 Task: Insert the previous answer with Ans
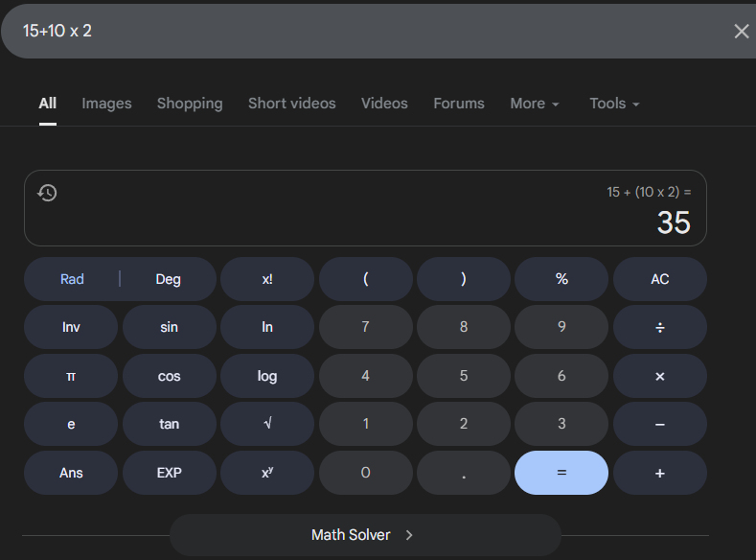[71, 473]
